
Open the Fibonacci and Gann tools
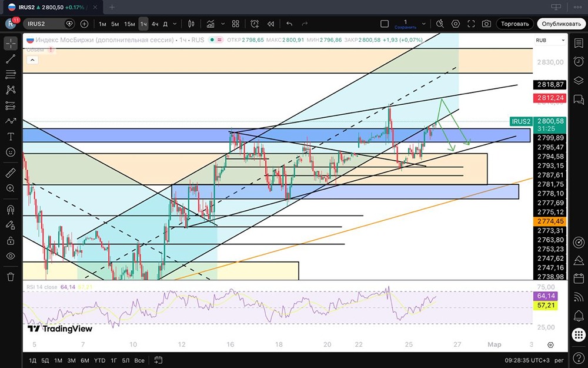[11, 74]
